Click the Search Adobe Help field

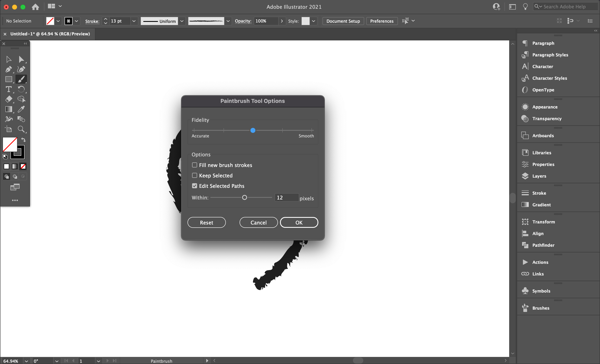pos(565,7)
